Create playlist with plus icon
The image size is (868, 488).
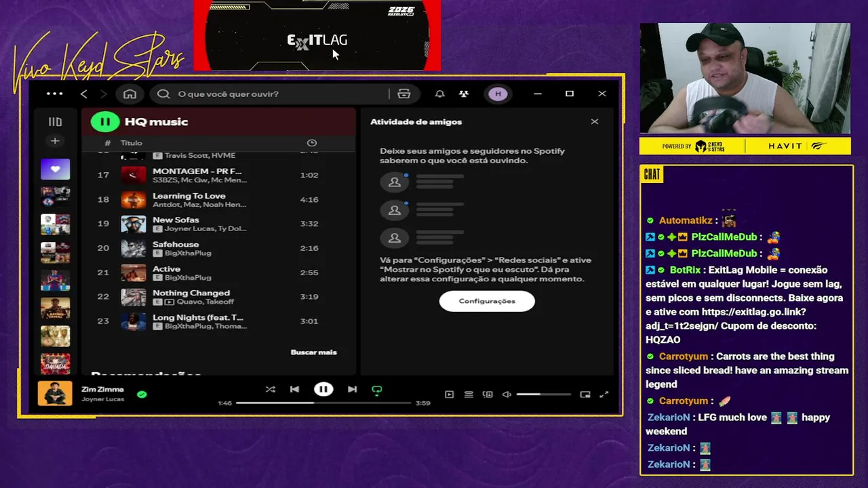[55, 141]
